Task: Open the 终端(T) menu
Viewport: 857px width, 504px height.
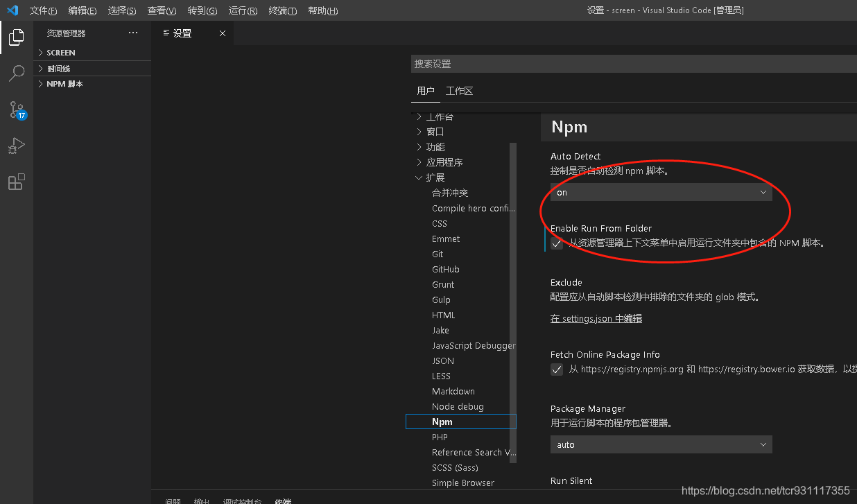Action: point(282,10)
